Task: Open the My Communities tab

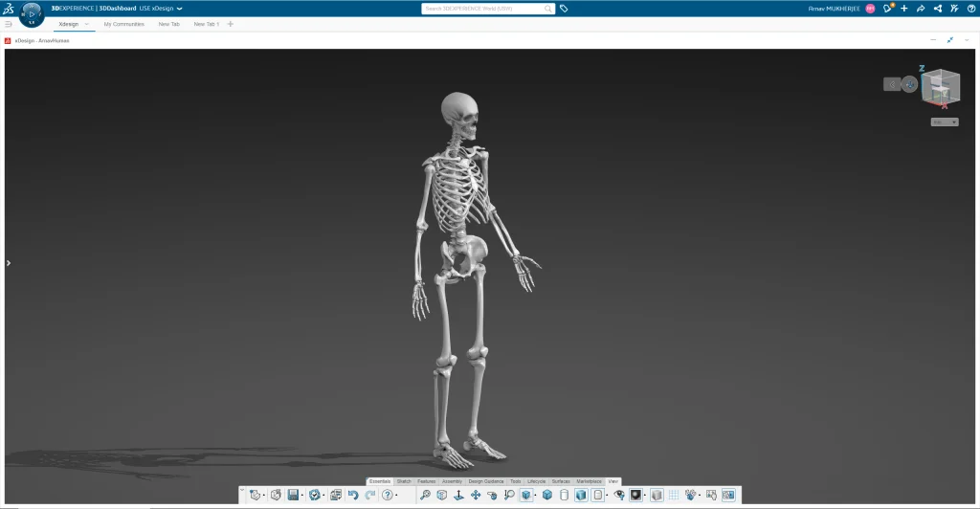Action: tap(123, 24)
